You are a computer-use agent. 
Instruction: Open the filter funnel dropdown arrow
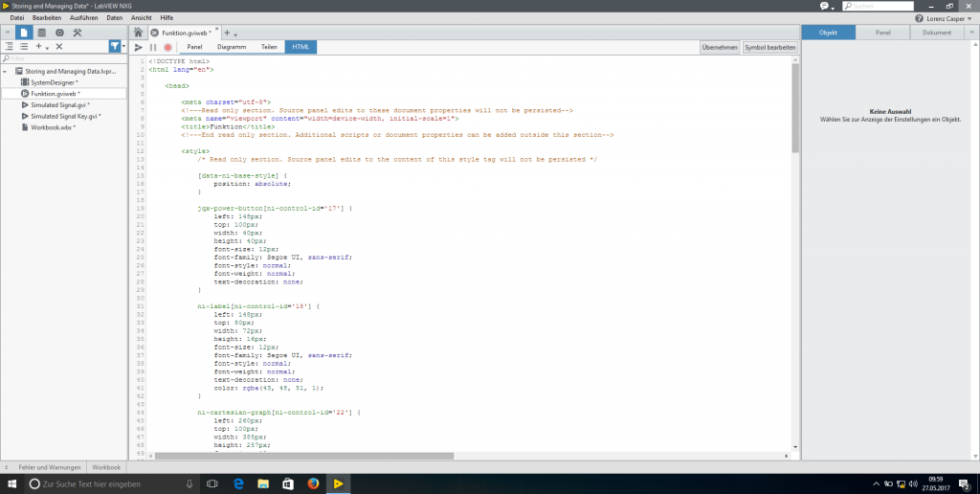(123, 46)
